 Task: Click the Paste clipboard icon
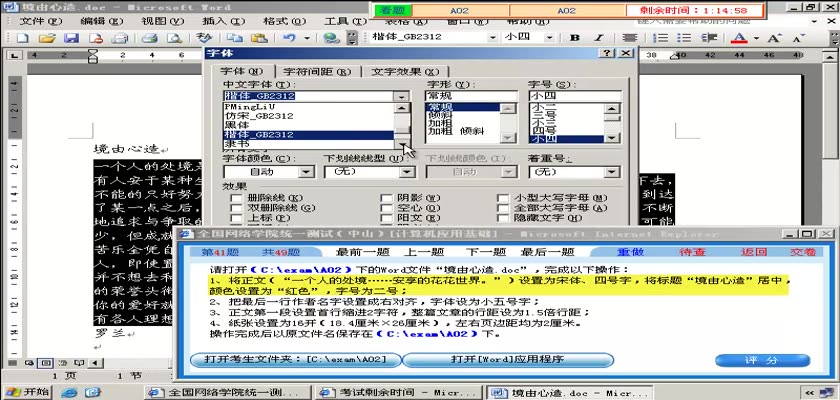click(x=259, y=38)
